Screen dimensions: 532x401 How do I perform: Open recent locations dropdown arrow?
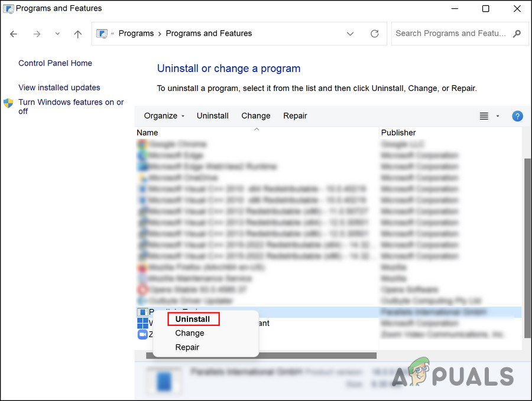[x=57, y=34]
